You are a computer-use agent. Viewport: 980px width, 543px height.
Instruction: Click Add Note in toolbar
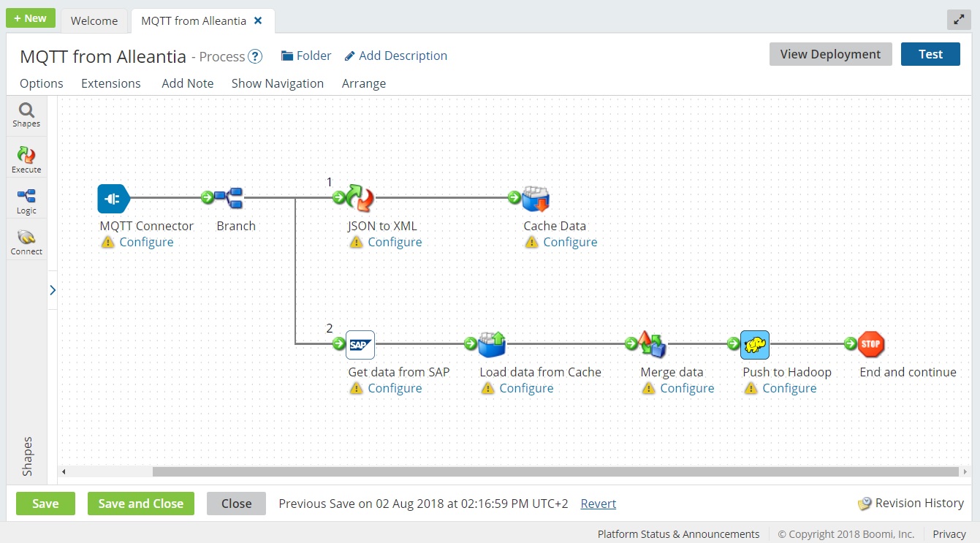[x=188, y=83]
